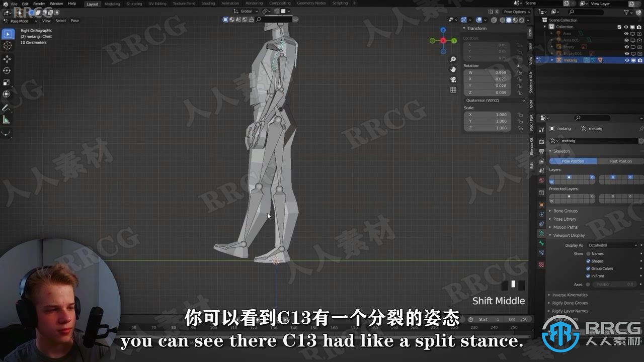This screenshot has height=362, width=644.
Task: Hide Empty.001 with its eye icon
Action: click(x=626, y=53)
